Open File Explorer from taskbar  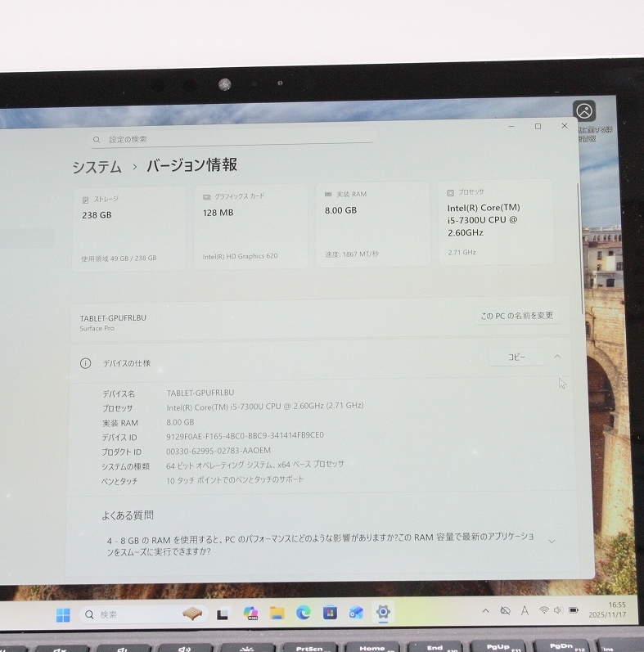(x=277, y=613)
